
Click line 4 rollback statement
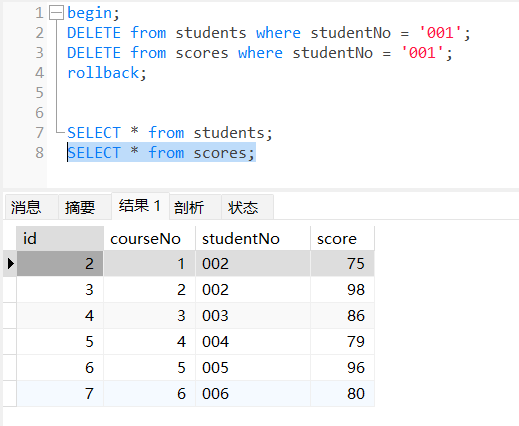[x=107, y=73]
